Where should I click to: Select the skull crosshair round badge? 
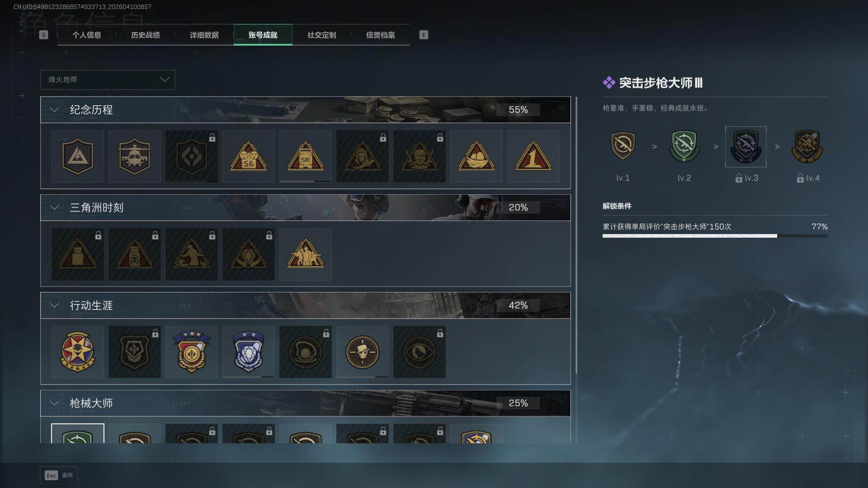tap(362, 352)
